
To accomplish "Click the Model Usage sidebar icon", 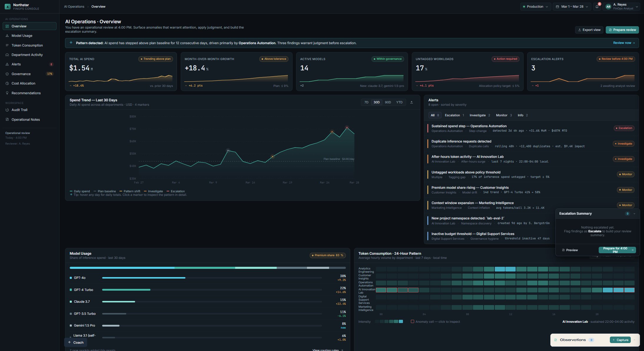I will tap(7, 36).
